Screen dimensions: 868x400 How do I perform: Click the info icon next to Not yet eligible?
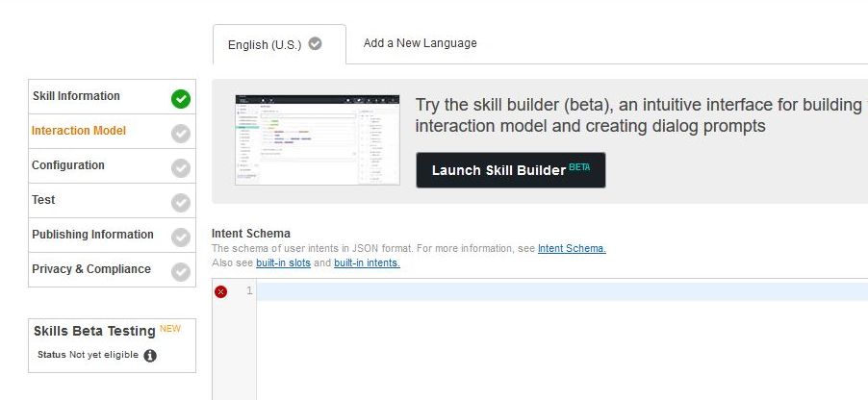pyautogui.click(x=150, y=356)
